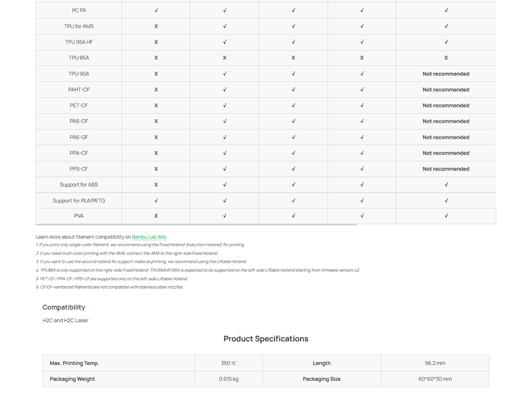Click the 'Length' spec cell
Image resolution: width=532 pixels, height=418 pixels.
click(x=322, y=363)
